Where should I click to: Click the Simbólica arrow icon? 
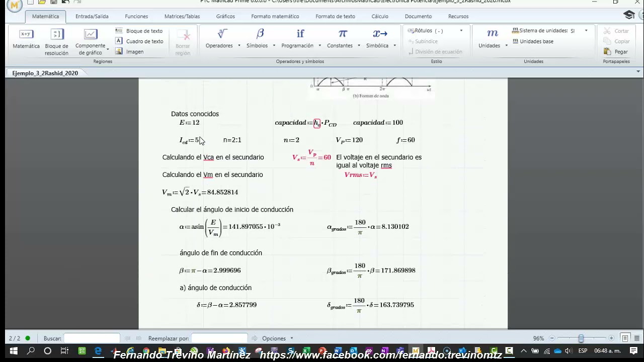pos(380,34)
